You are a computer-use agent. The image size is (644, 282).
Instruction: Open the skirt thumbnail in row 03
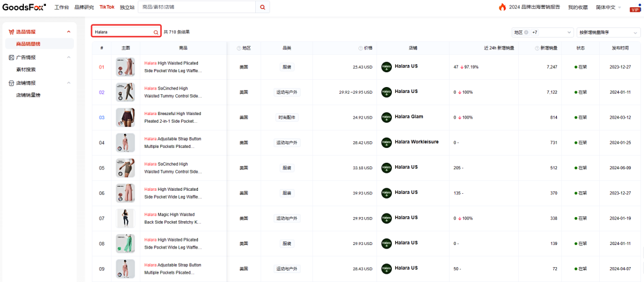point(125,117)
